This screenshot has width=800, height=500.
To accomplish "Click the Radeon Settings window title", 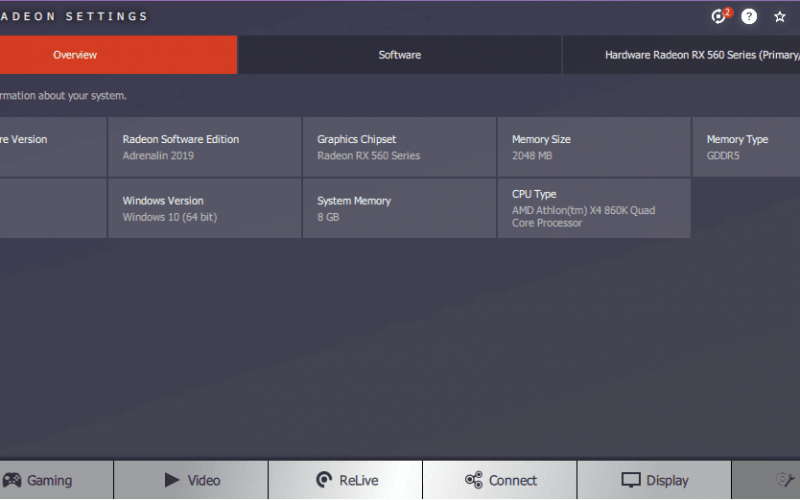I will pyautogui.click(x=74, y=16).
